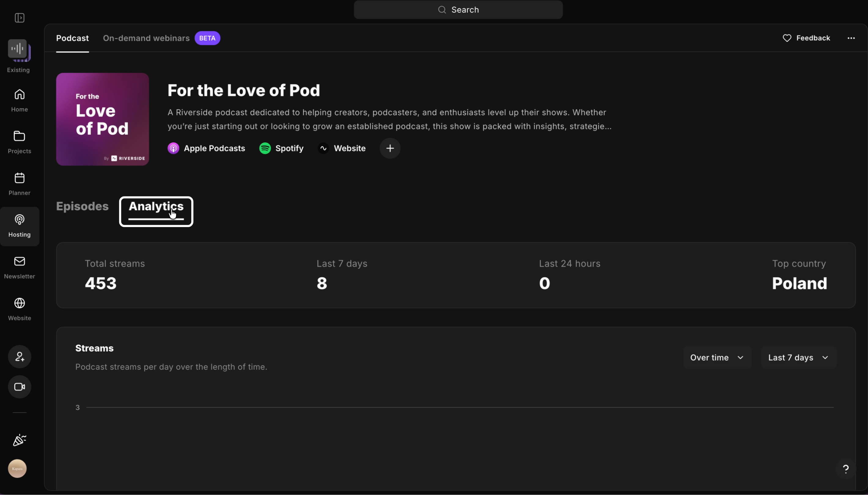Click the Last 7 days value 8
The width and height of the screenshot is (868, 495).
[x=322, y=284]
